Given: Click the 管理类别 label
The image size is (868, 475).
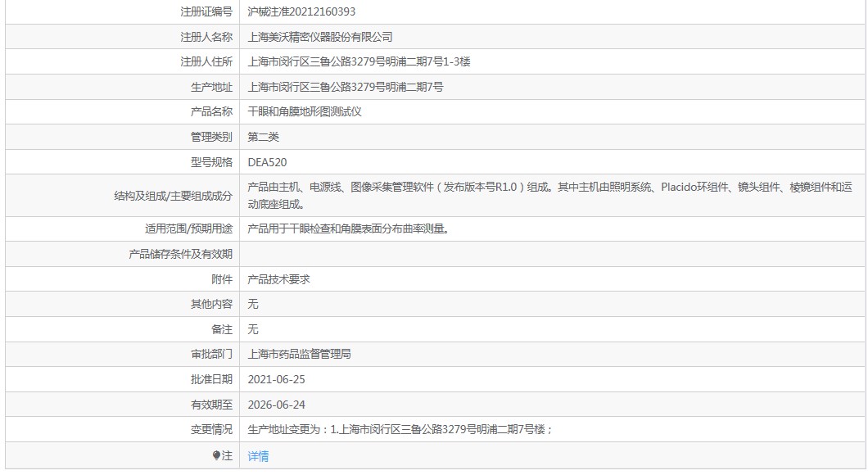Looking at the screenshot, I should pyautogui.click(x=211, y=137).
